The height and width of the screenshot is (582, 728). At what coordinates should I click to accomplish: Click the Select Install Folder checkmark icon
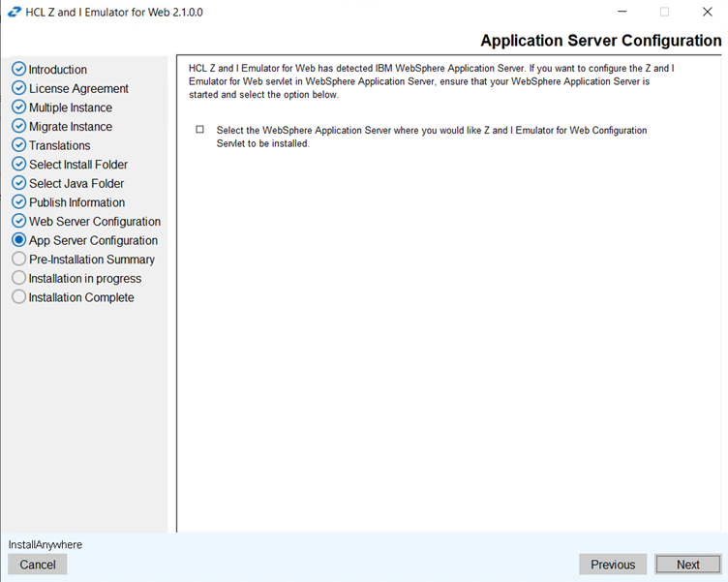(18, 165)
